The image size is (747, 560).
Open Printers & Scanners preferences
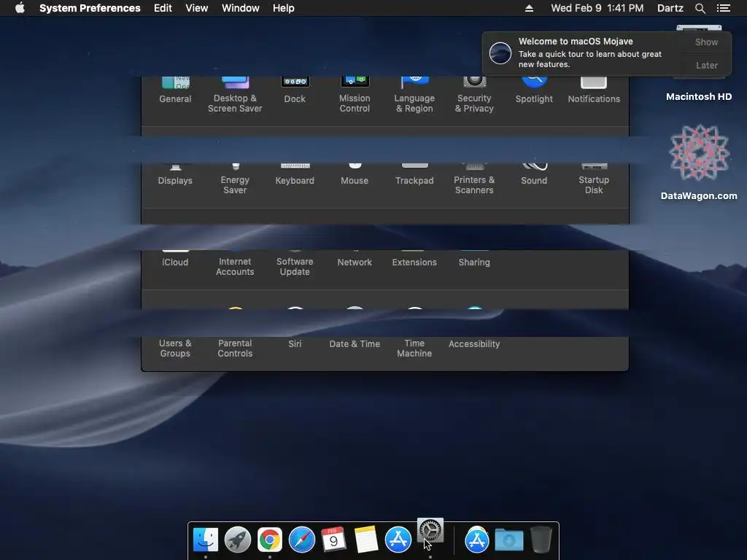(x=474, y=179)
